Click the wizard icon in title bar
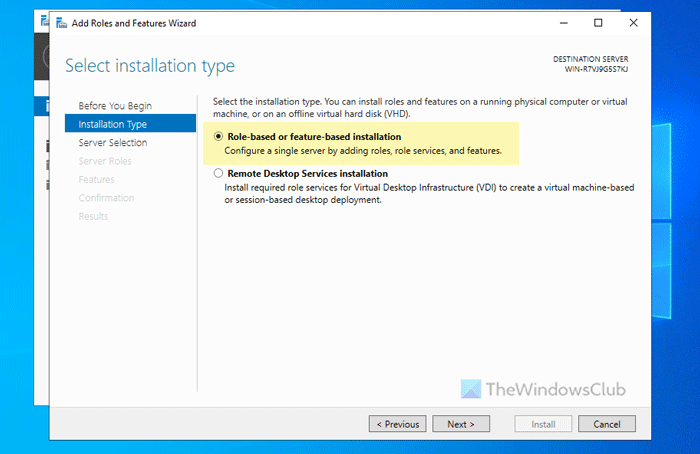The width and height of the screenshot is (700, 454). coord(62,23)
